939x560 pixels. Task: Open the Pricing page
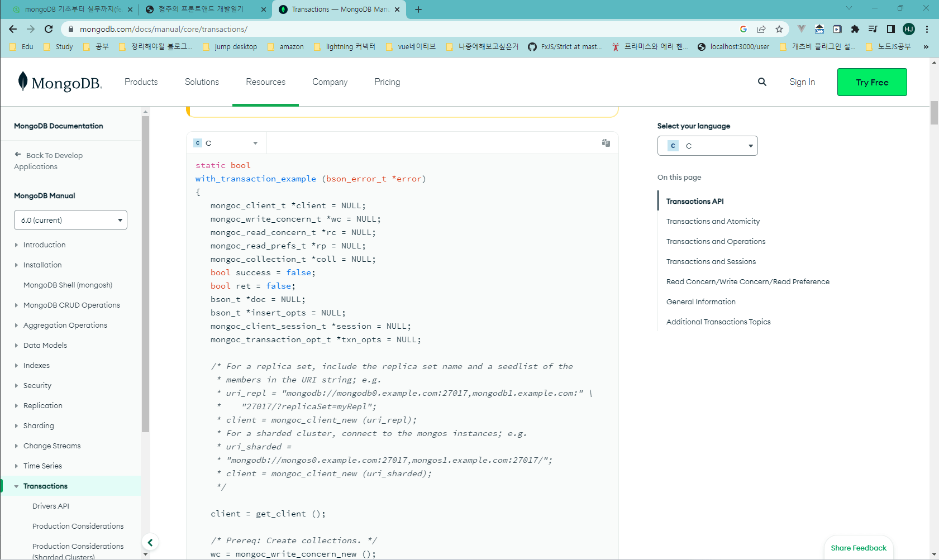coord(387,82)
